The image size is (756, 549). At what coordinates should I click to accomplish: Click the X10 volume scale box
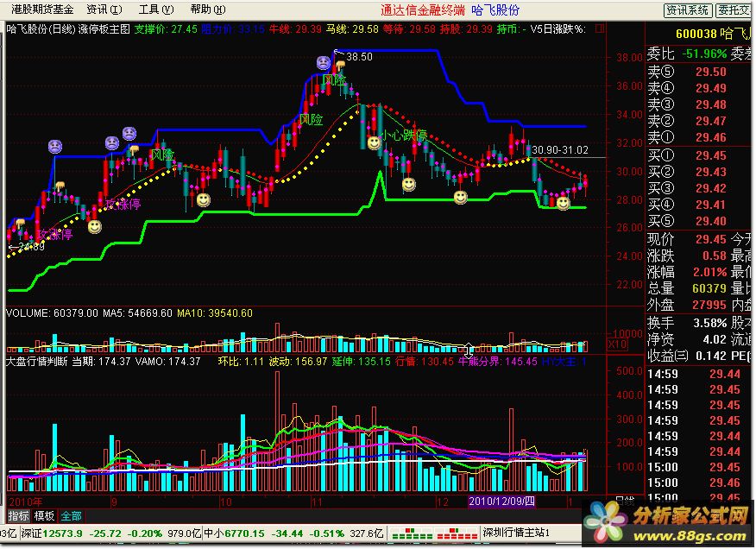(x=617, y=344)
